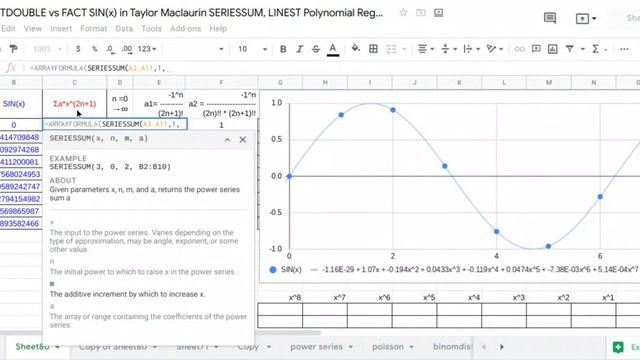The height and width of the screenshot is (360, 640).
Task: Open the Insert menu
Action: tap(61, 29)
